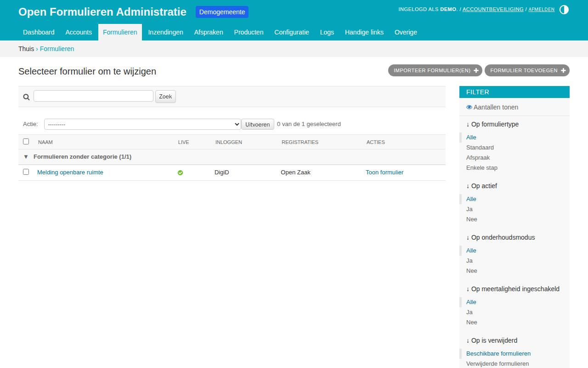Click the eye icon beside Aantallen tonen
This screenshot has width=588, height=368.
pyautogui.click(x=469, y=107)
